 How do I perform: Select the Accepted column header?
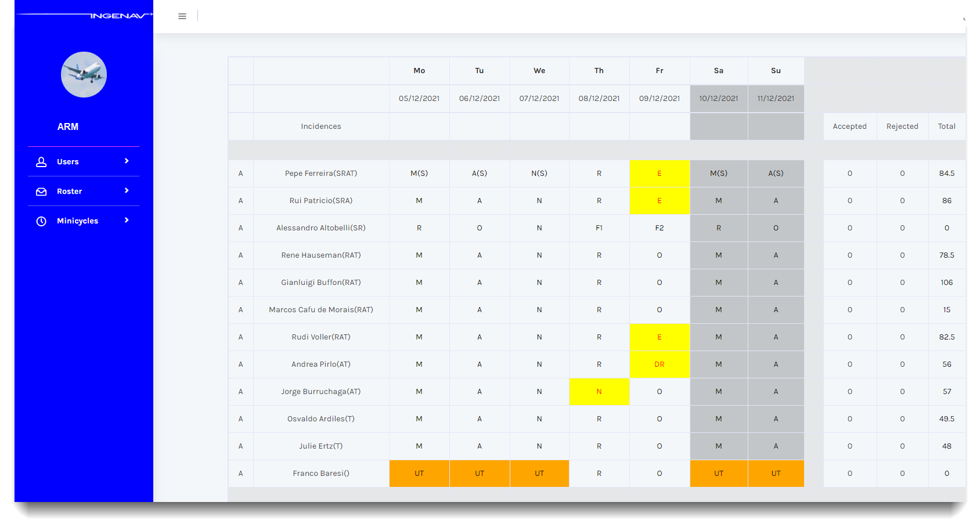(x=849, y=126)
